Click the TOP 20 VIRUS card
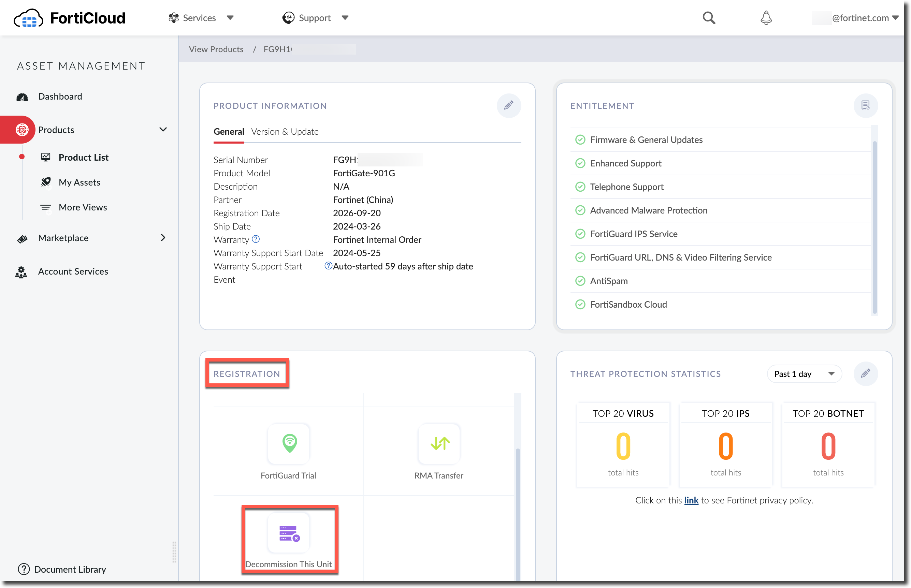The image size is (911, 588). pyautogui.click(x=623, y=444)
